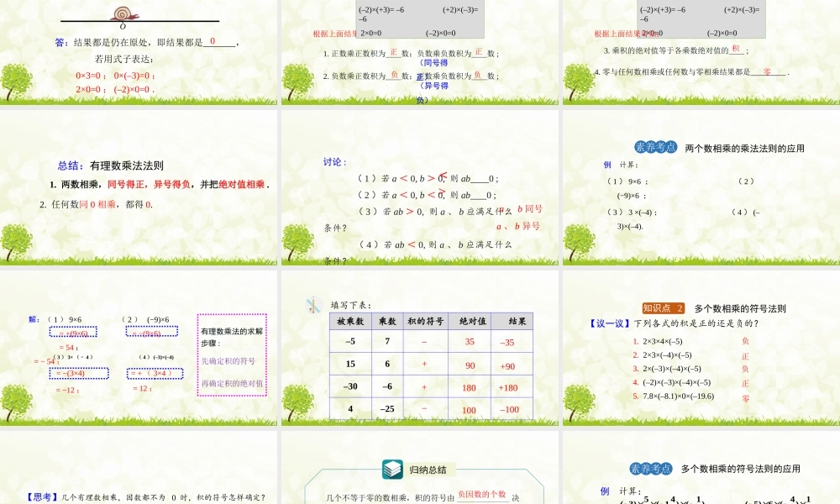Click the rule line 两数相乘，同号得正，异号得负
Screen dimensions: 840x504
point(160,185)
